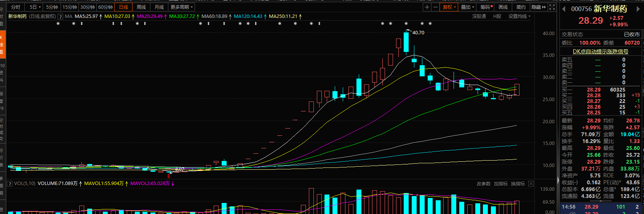
Task: Click 换指标 to change indicator
Action: [518, 184]
